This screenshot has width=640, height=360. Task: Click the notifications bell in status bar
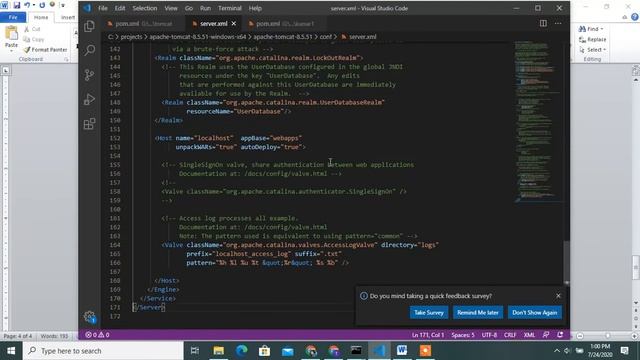560,335
